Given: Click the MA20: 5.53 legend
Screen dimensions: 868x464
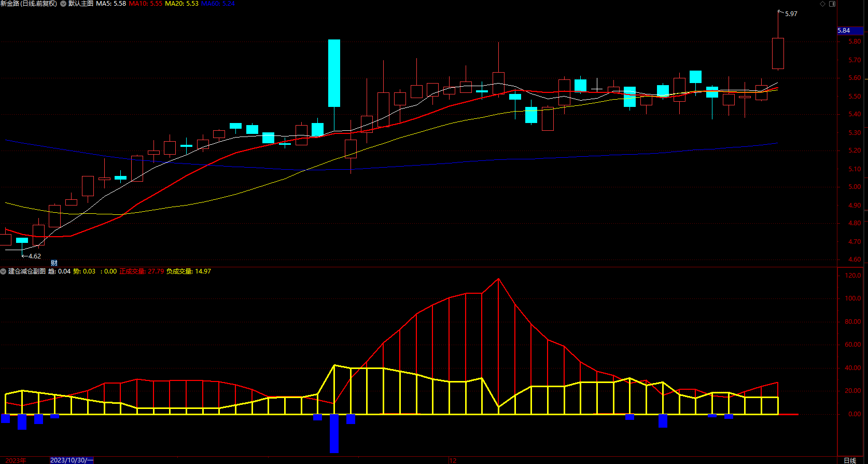Looking at the screenshot, I should point(181,4).
